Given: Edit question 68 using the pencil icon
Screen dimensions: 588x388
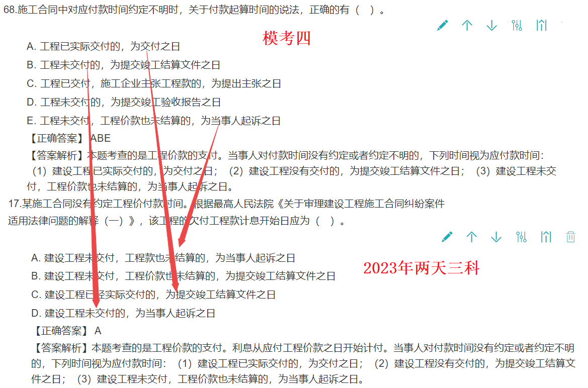Looking at the screenshot, I should (443, 25).
